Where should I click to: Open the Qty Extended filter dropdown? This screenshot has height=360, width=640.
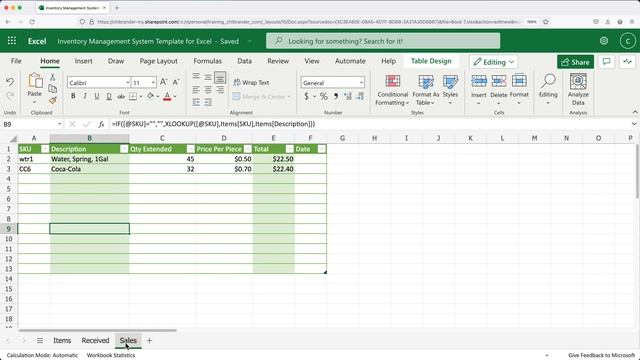[191, 149]
